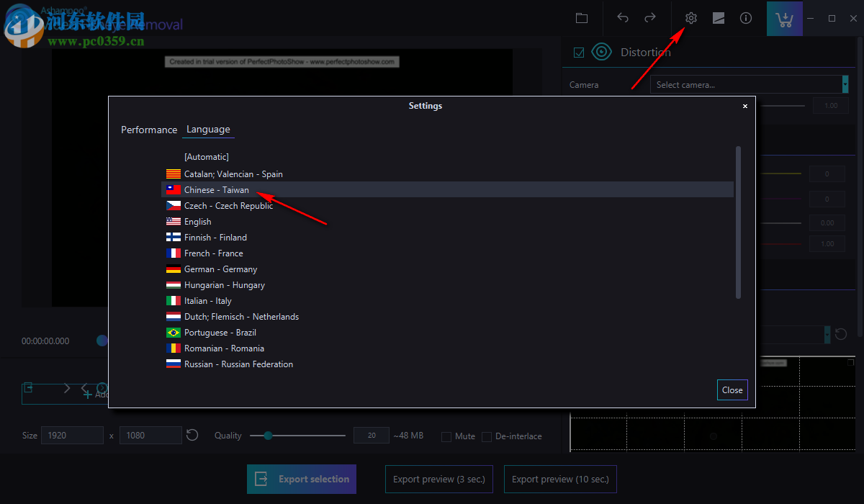The height and width of the screenshot is (504, 864).
Task: Click the shopping cart purchase icon
Action: point(785,19)
